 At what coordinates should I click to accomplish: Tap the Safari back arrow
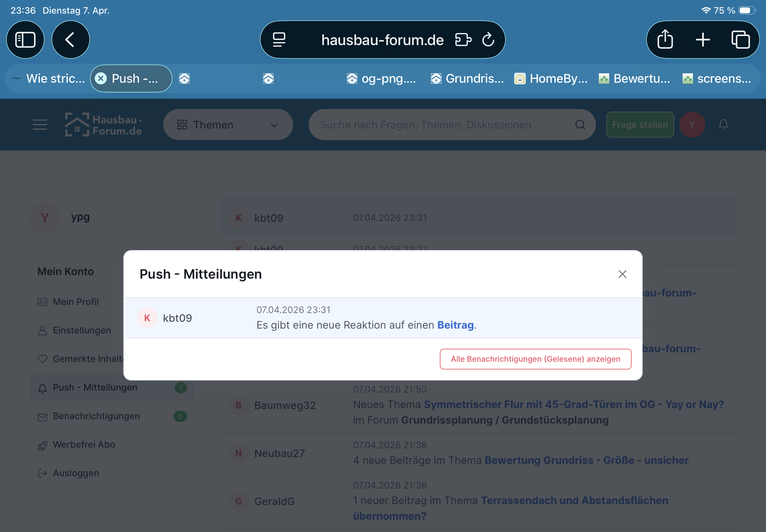click(x=70, y=40)
